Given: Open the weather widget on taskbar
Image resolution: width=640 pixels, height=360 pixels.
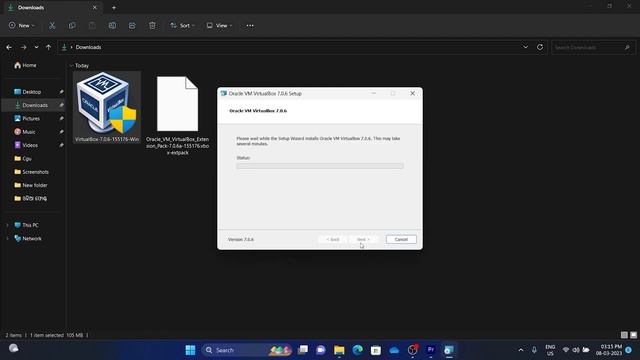Looking at the screenshot, I should [x=13, y=348].
